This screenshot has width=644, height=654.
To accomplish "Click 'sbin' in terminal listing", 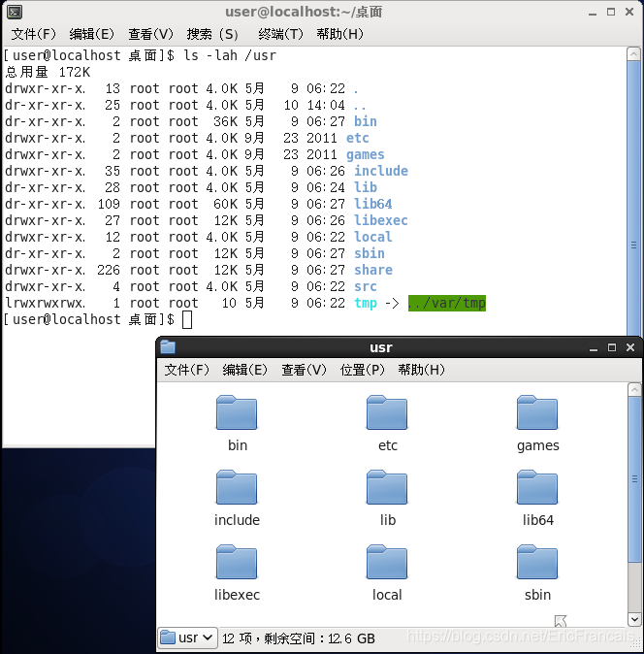I will click(x=370, y=253).
